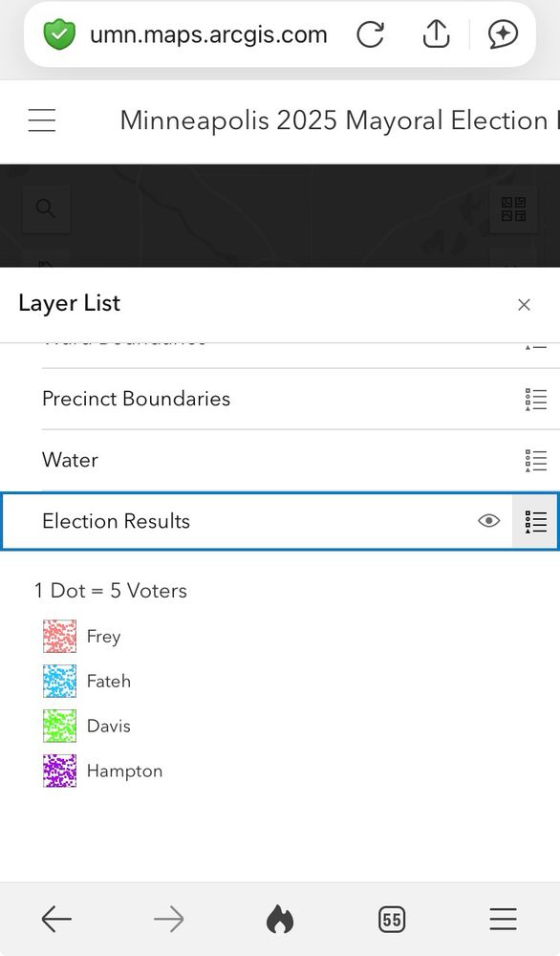
Task: Click the shield privacy icon in address bar
Action: [58, 34]
